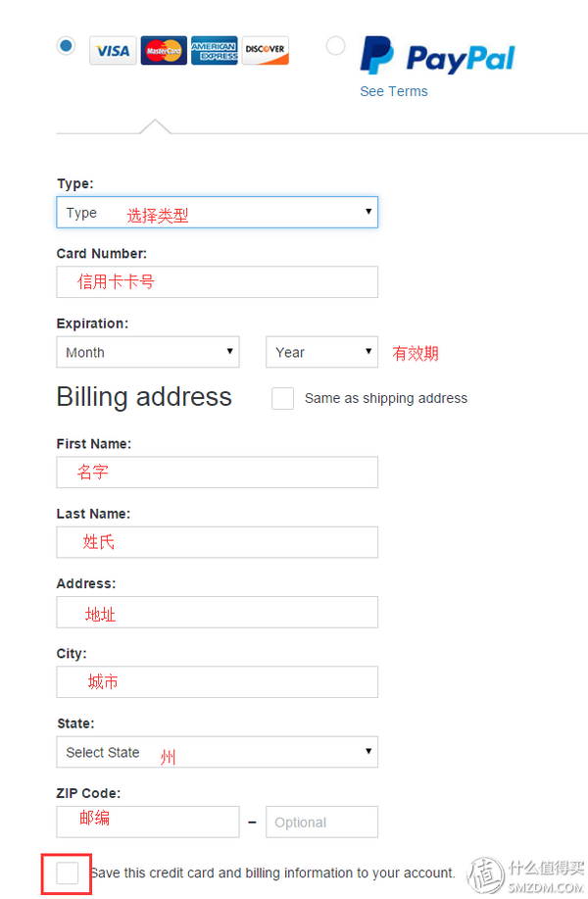Screen dimensions: 588x899
Task: Click the VISA card icon
Action: pos(113,50)
